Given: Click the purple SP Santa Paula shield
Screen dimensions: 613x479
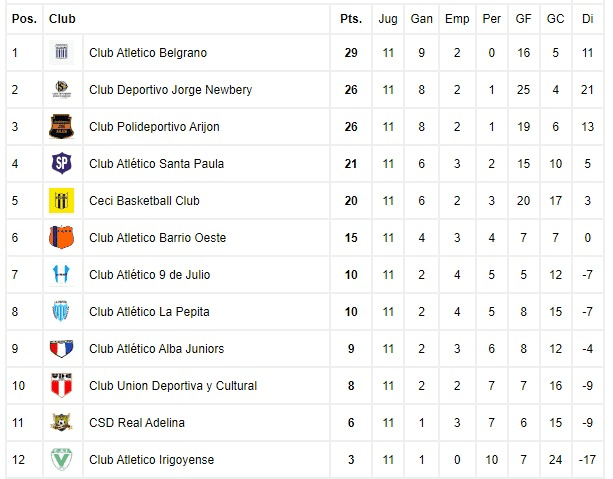Looking at the screenshot, I should 61,163.
